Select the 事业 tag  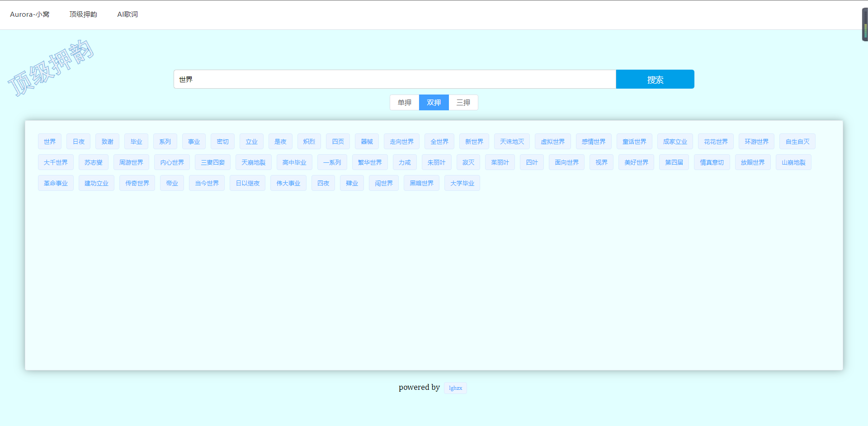click(x=194, y=142)
